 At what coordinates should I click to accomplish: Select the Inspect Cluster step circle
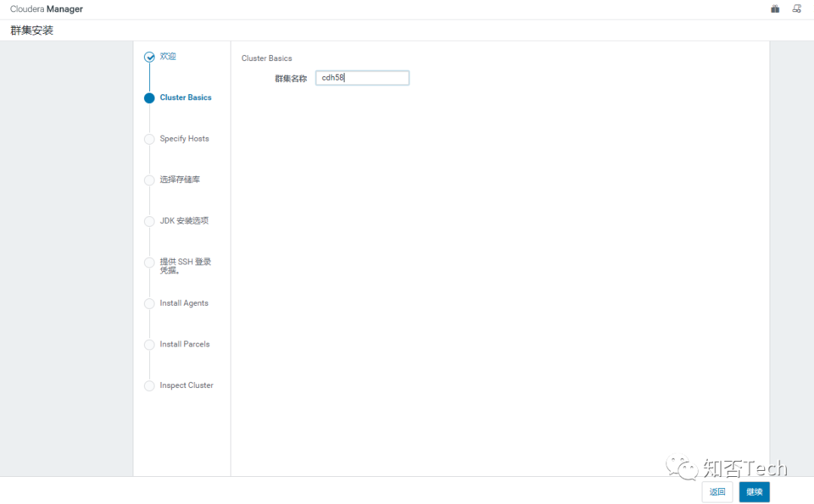[x=149, y=386]
